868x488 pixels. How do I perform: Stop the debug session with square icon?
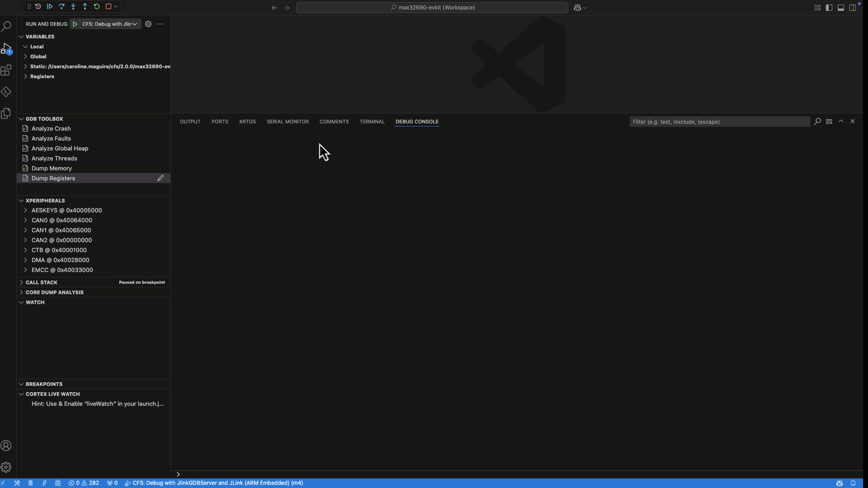(x=108, y=7)
